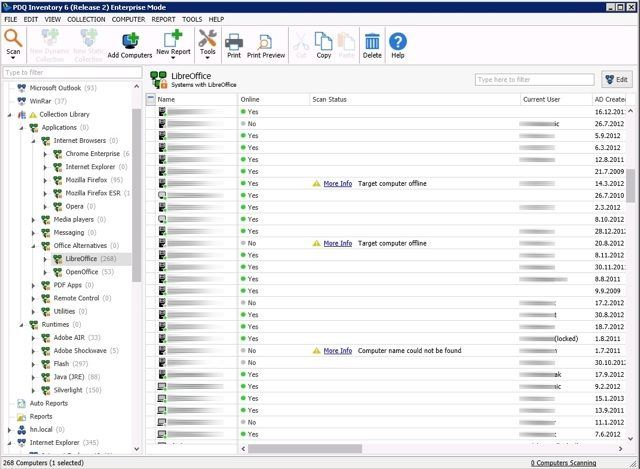Click the Edit collection button

click(x=616, y=79)
